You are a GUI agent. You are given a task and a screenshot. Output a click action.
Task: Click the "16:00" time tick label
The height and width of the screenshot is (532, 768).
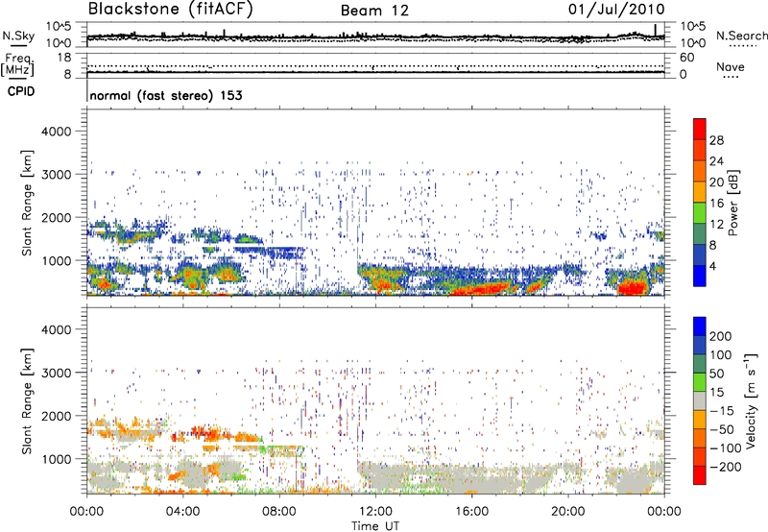[471, 512]
